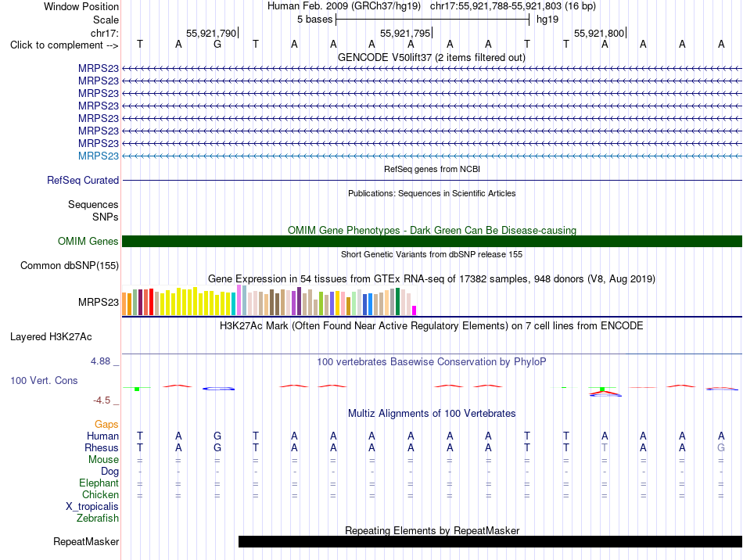Screen dimensions: 743x560
Task: Click the OMIM Genes dark green bar
Action: coord(432,241)
